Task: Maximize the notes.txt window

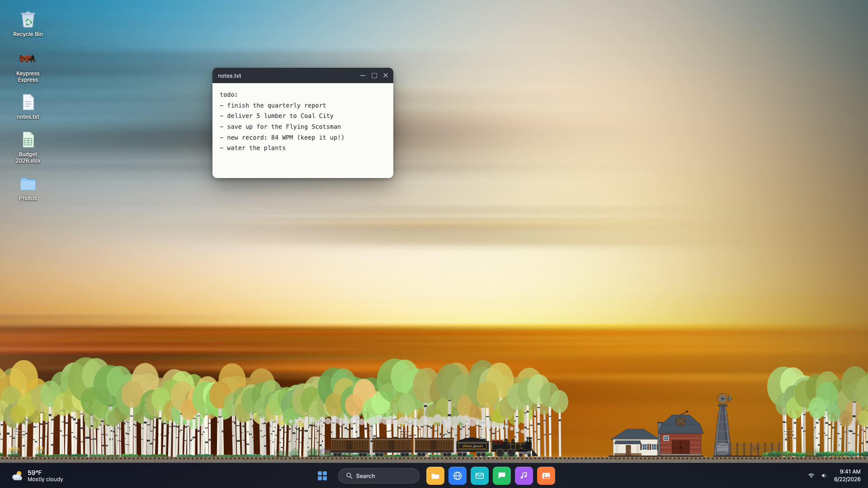Action: [x=374, y=75]
